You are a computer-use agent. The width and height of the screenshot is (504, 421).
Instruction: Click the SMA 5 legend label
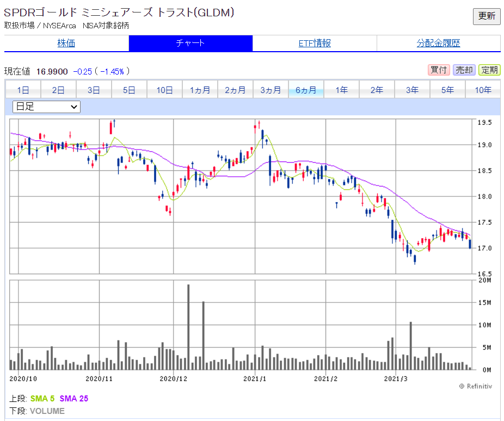(x=42, y=399)
